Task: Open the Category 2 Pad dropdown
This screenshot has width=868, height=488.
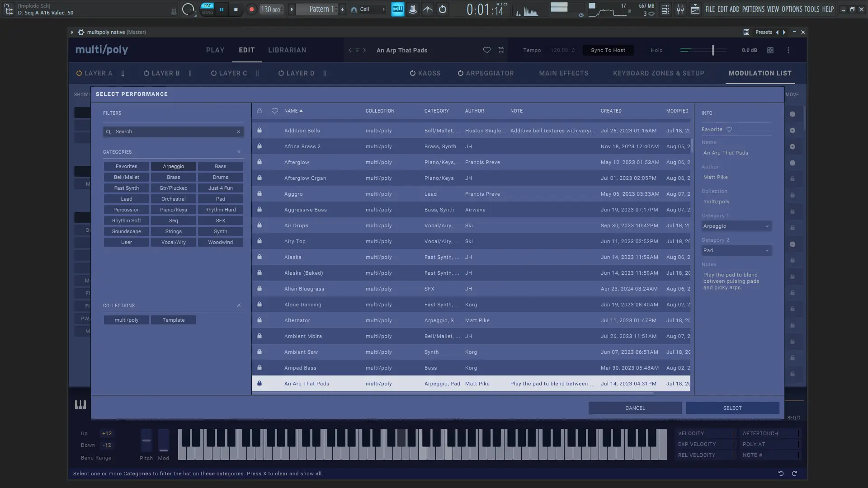Action: coord(736,250)
